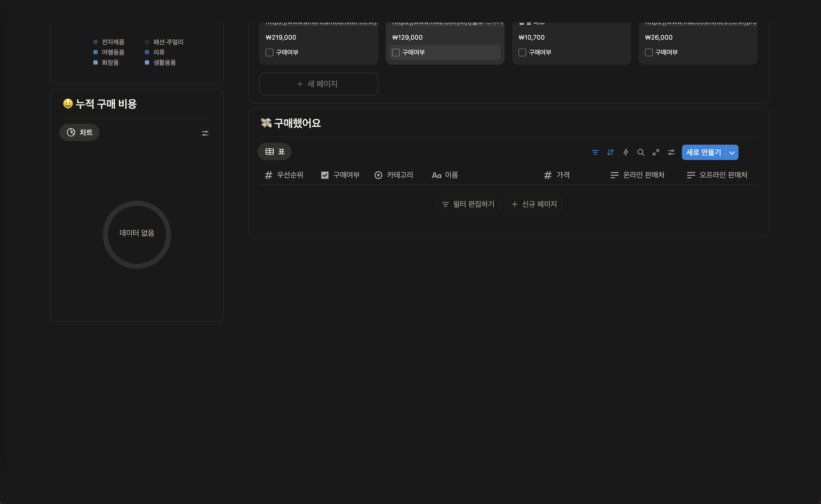Viewport: 821px width, 504px height.
Task: Click the 필터 편집하기 button
Action: coord(468,204)
